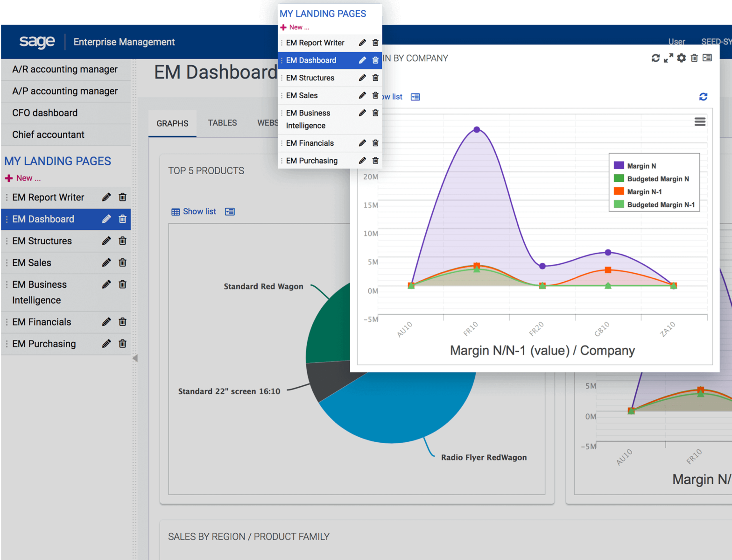Expand Margin by Company widget to fullscreen
The height and width of the screenshot is (560, 732).
(x=669, y=58)
